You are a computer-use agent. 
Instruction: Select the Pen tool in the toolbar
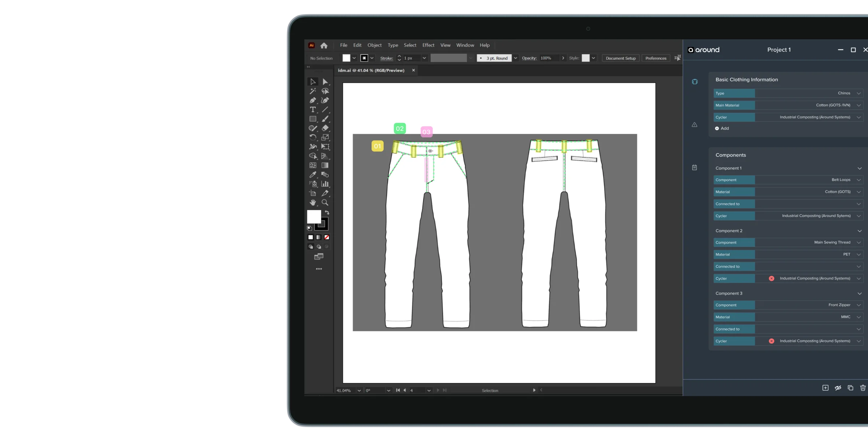coord(312,100)
